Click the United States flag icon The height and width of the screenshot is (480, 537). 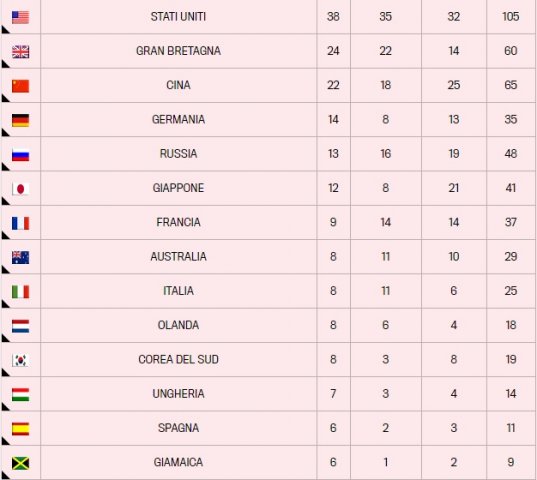tap(20, 17)
